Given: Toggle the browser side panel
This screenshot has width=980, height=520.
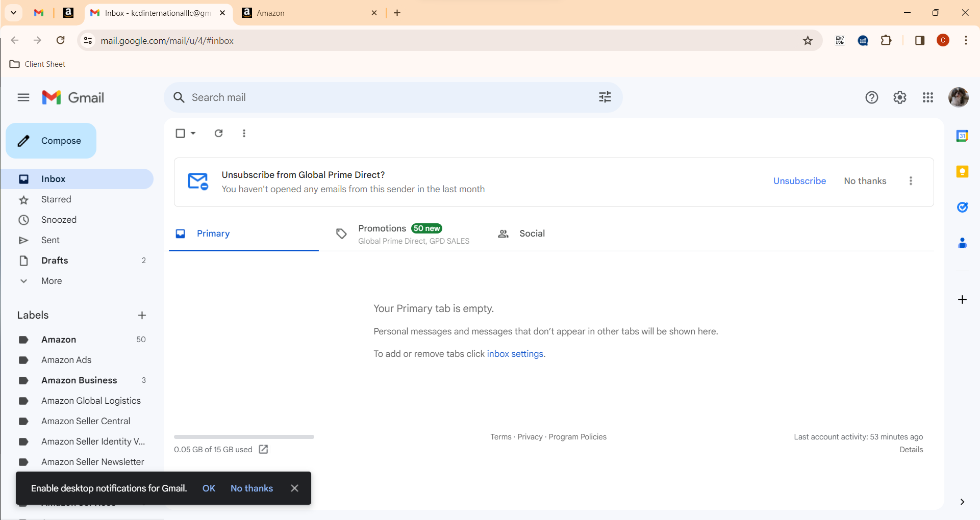Looking at the screenshot, I should click(920, 40).
